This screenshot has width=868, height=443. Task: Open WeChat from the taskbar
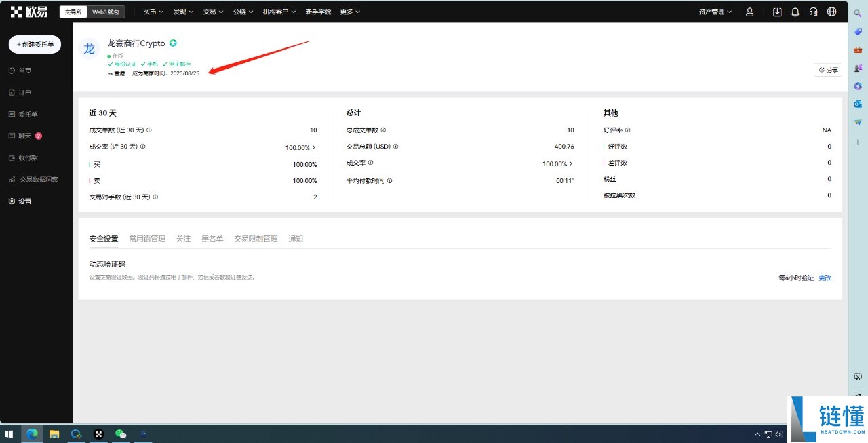coord(121,434)
